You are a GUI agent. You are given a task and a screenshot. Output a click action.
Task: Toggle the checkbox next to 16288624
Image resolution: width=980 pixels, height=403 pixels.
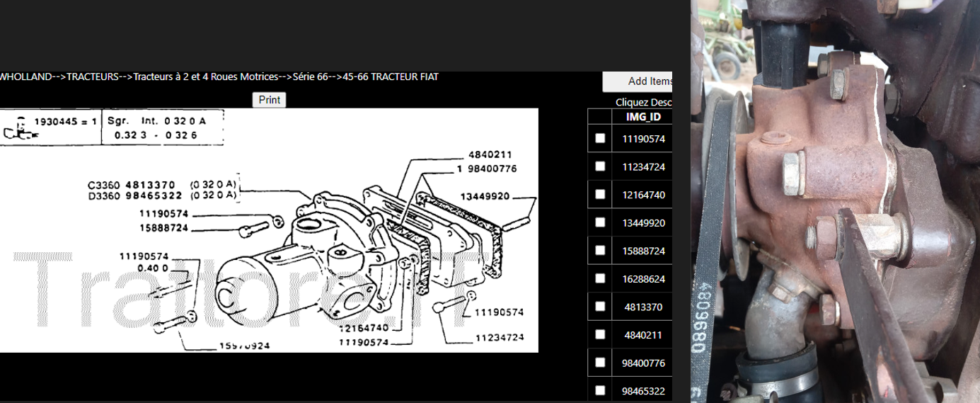(600, 278)
